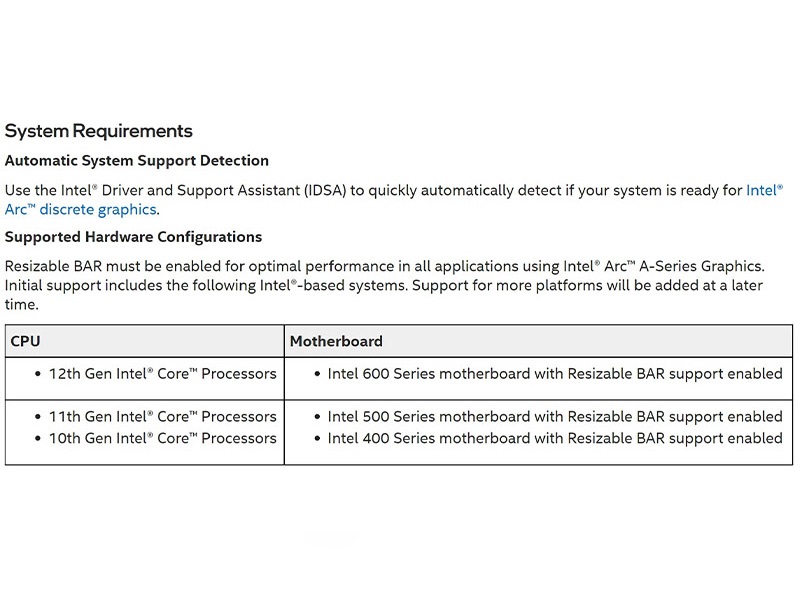Click the Intel 500 Series motherboard entry
Viewport: 800px width, 600px height.
coord(554,416)
